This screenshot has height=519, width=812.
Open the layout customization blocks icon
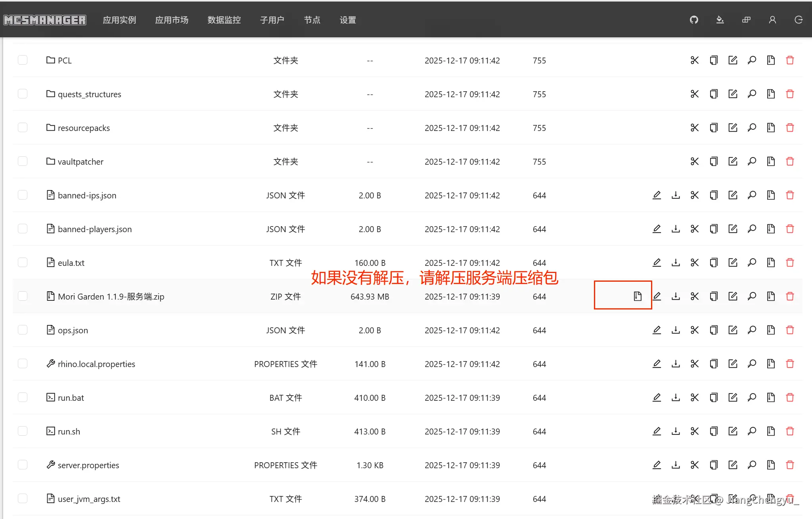click(746, 20)
